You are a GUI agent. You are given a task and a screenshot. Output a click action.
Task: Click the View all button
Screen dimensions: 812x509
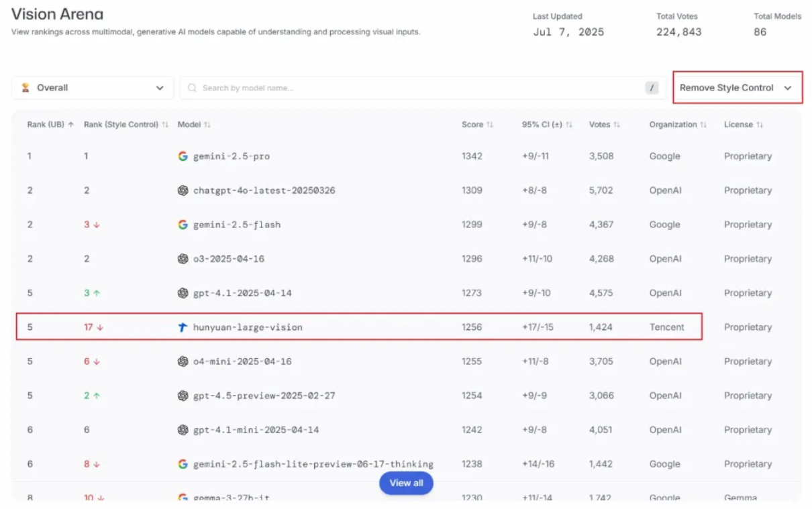point(406,483)
